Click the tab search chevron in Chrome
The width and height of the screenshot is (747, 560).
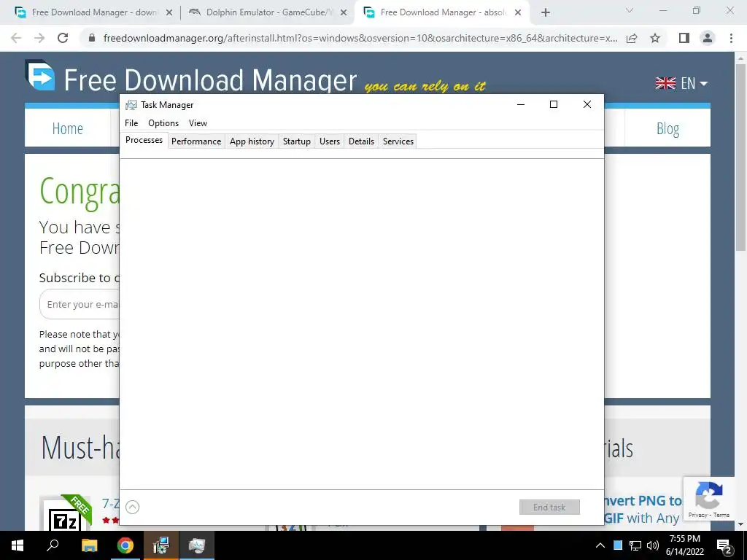630,10
